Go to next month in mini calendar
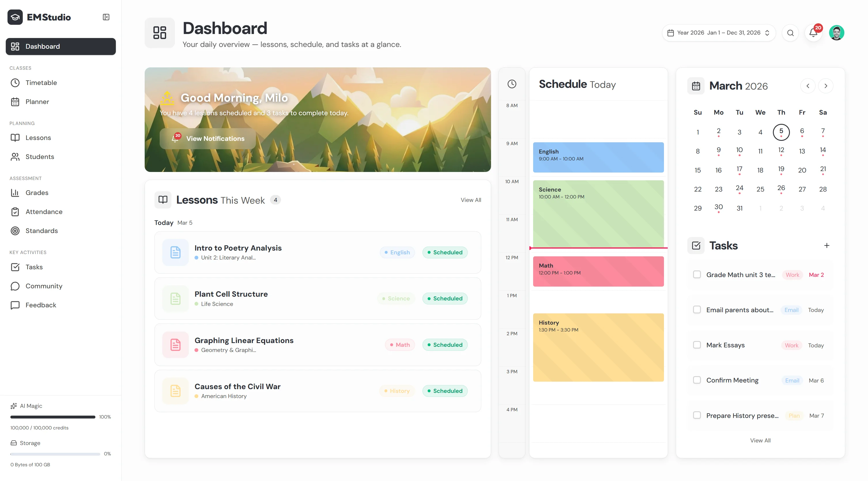Image resolution: width=868 pixels, height=481 pixels. click(x=826, y=86)
